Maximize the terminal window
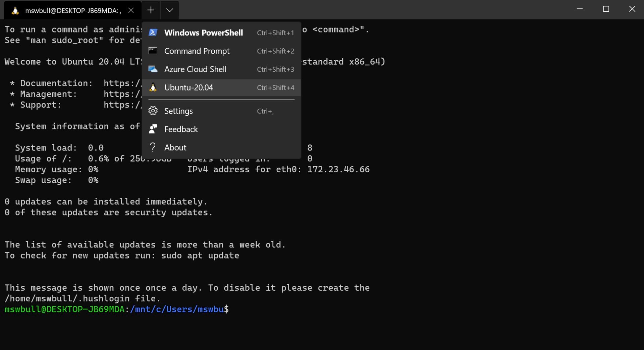 (x=606, y=9)
